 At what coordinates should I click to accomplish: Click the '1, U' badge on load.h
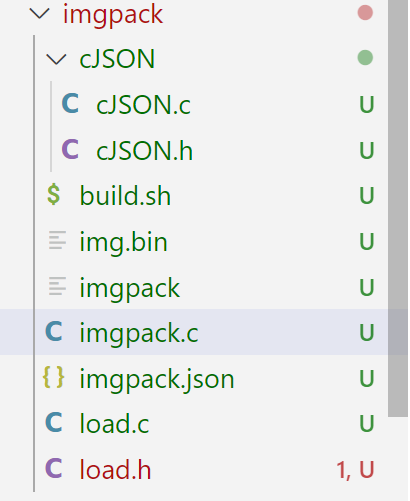click(355, 470)
